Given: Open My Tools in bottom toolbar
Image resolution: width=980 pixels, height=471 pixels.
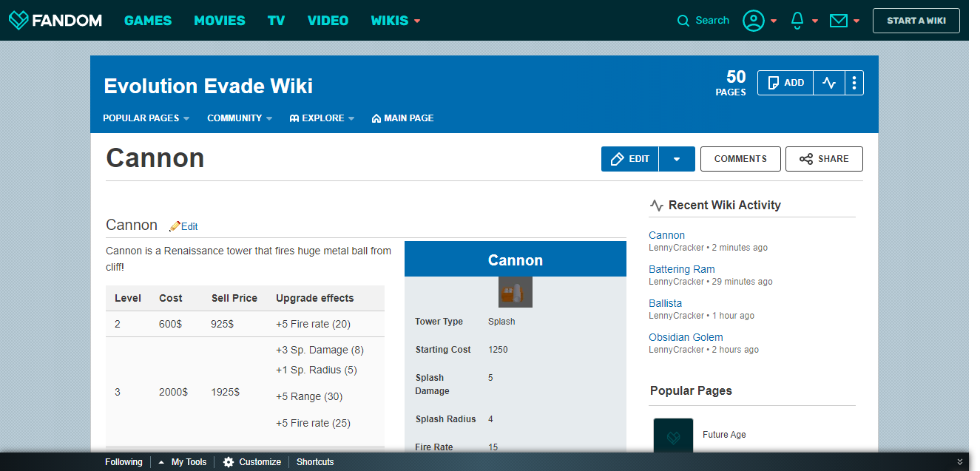Looking at the screenshot, I should click(189, 462).
